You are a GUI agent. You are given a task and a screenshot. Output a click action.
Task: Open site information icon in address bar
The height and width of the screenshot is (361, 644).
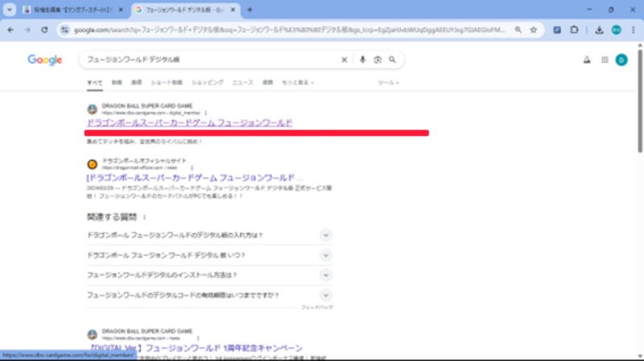click(65, 30)
